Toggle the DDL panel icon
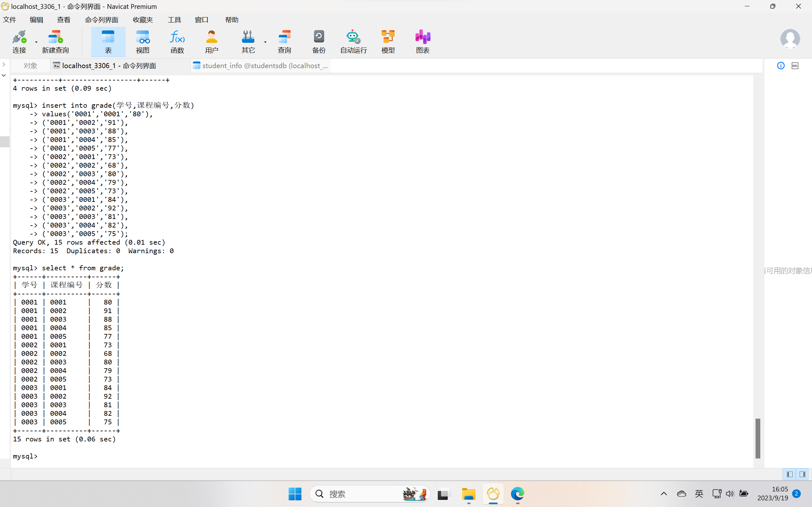Screen dimensions: 812x507 [795, 66]
